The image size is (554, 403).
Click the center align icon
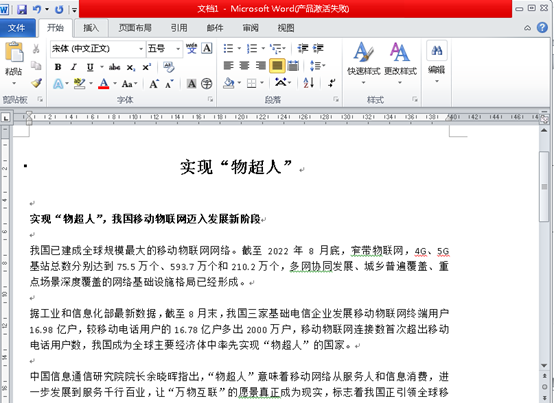coord(244,66)
